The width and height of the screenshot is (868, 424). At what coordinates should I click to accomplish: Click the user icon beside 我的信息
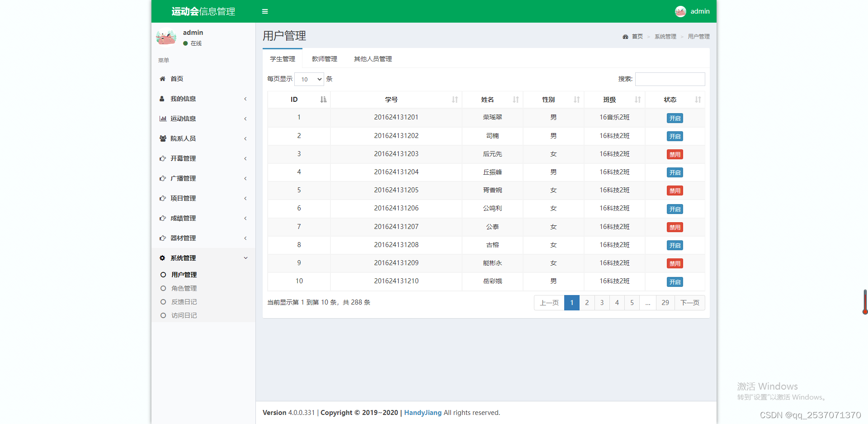click(x=162, y=99)
